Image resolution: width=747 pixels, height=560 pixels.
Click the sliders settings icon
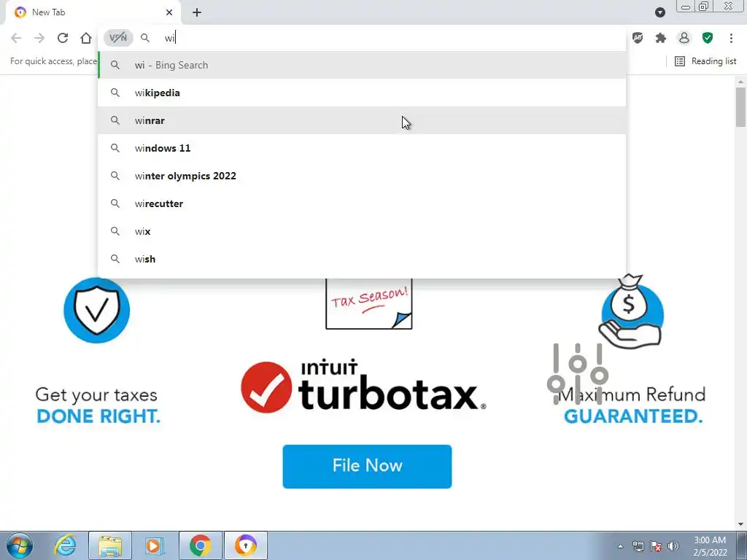tap(578, 374)
